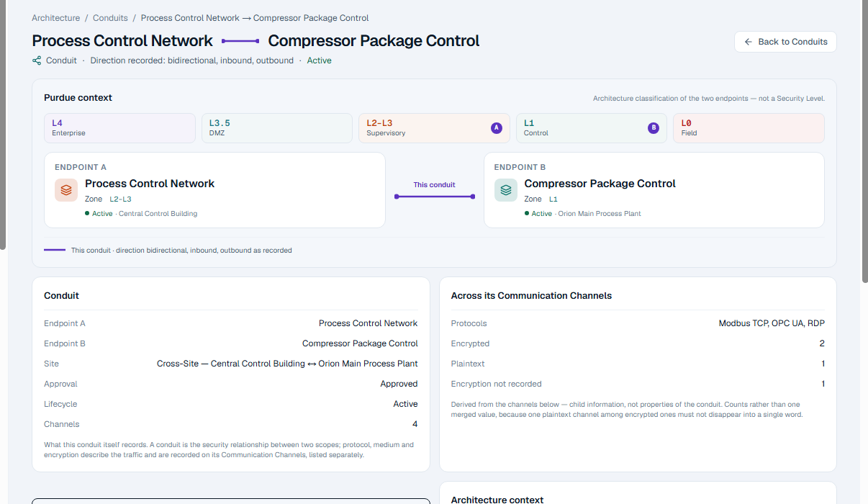The image size is (868, 504).
Task: Click the Active status in the page subtitle
Action: (319, 60)
